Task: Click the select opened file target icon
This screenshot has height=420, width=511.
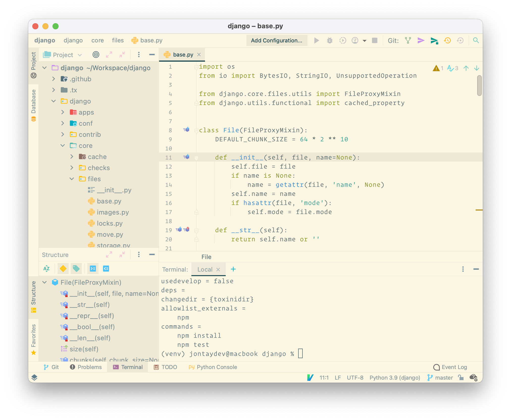Action: (x=96, y=55)
